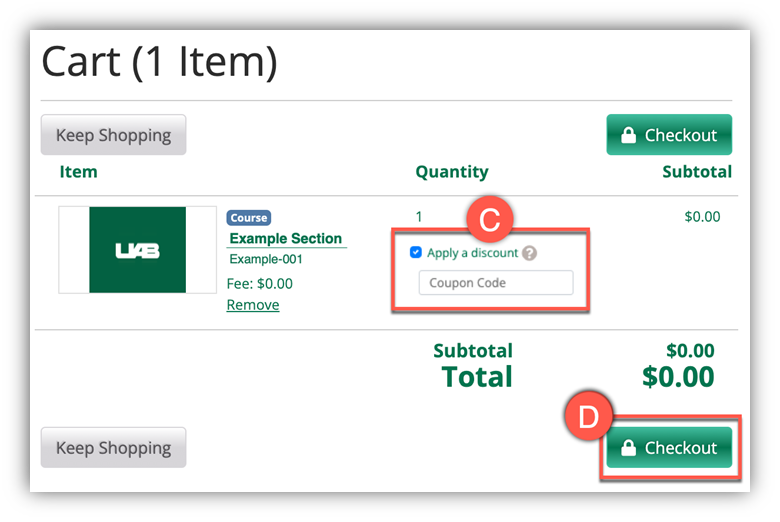Uncheck the Apply a discount checkbox
Image resolution: width=780 pixels, height=522 pixels.
pos(416,253)
